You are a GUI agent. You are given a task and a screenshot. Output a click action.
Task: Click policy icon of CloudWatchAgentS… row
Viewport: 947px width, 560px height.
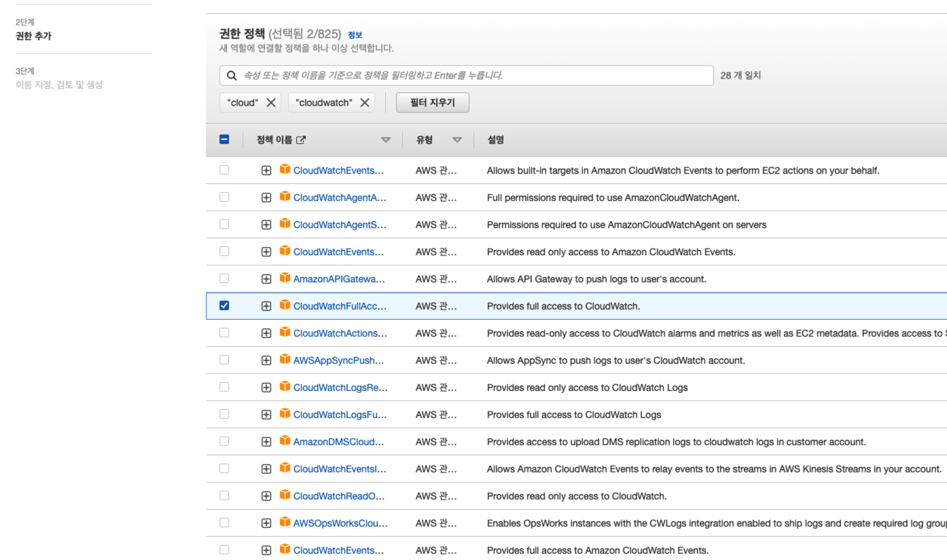point(285,224)
